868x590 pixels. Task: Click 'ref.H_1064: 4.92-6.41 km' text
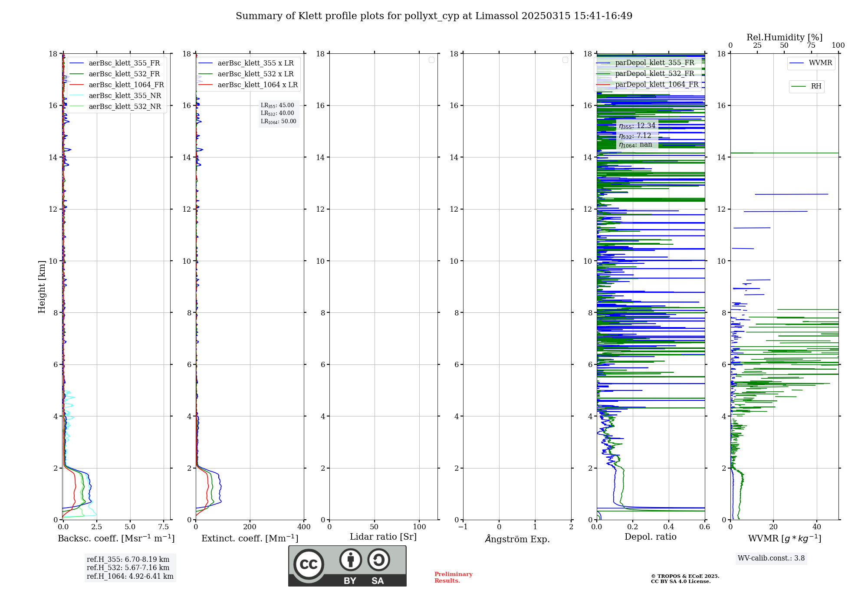click(130, 577)
